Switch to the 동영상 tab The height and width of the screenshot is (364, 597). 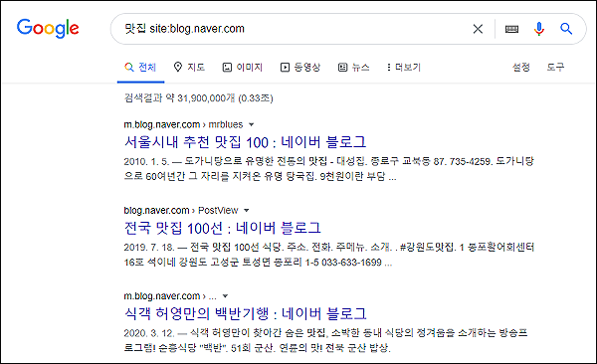[x=300, y=68]
